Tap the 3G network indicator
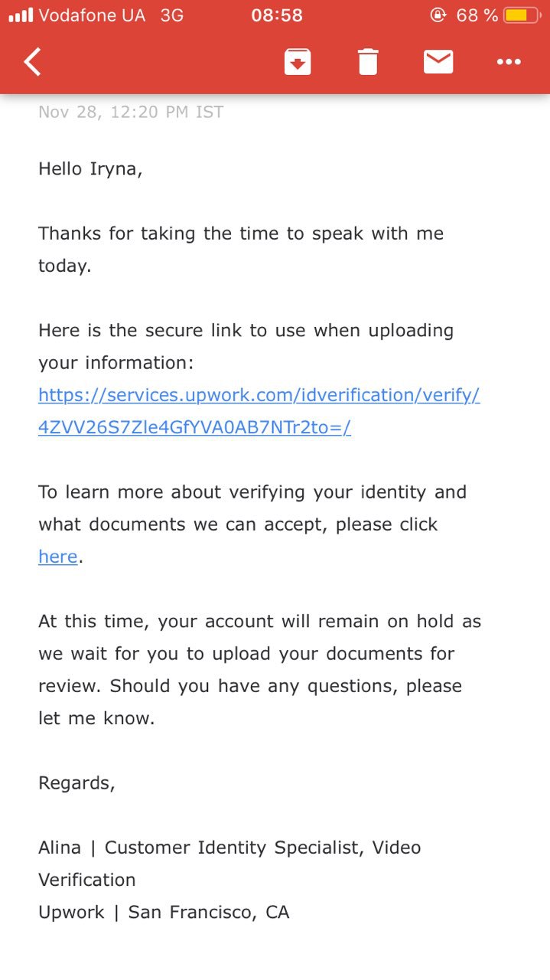The width and height of the screenshot is (550, 980). [x=172, y=15]
